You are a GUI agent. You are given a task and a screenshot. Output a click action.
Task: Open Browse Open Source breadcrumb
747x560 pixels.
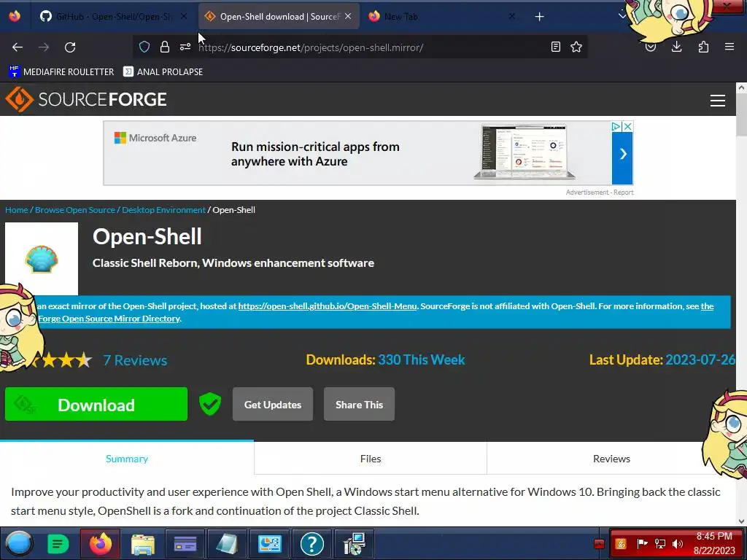(x=75, y=209)
